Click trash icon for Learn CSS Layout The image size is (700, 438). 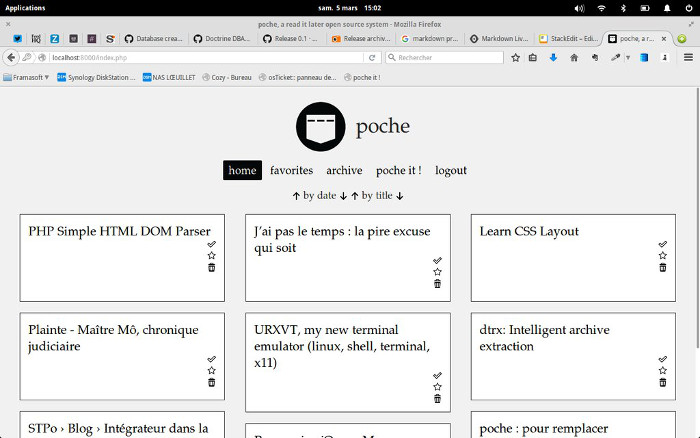pyautogui.click(x=662, y=268)
